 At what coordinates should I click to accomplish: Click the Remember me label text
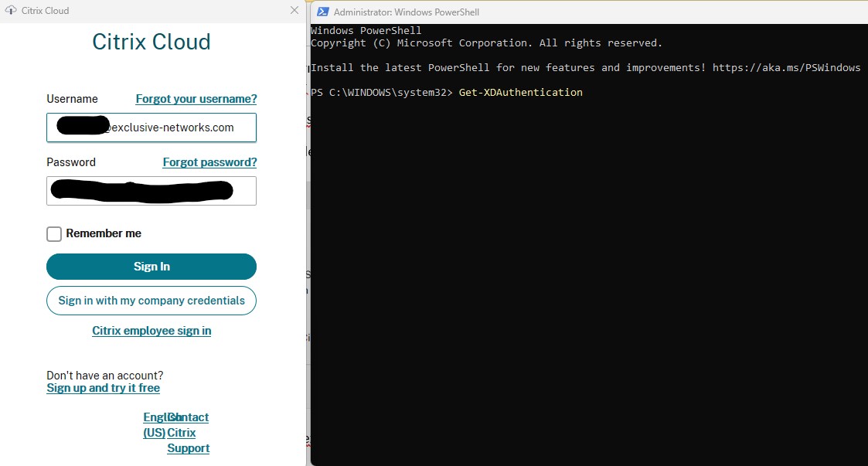point(104,233)
